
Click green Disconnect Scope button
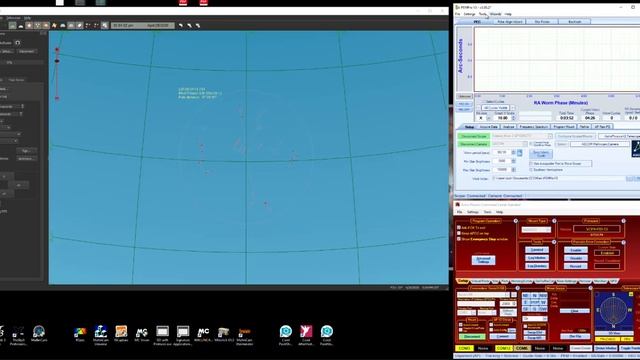click(474, 136)
